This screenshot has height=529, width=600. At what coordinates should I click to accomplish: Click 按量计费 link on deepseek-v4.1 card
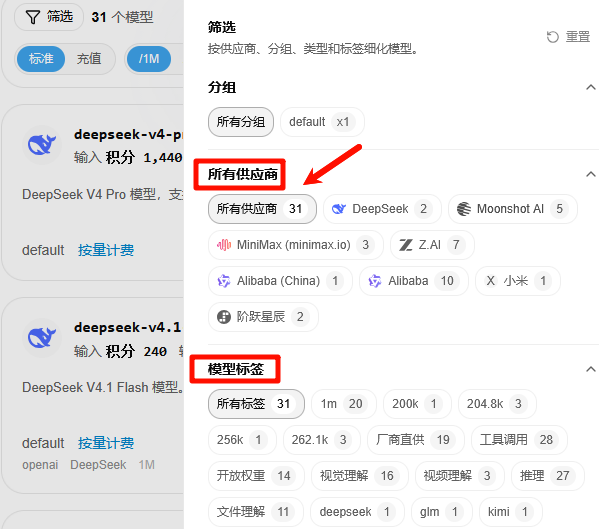point(106,443)
